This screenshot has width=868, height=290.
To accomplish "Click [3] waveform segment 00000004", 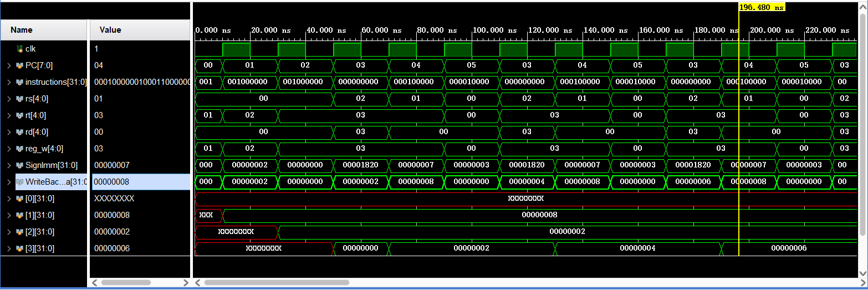I will 637,248.
